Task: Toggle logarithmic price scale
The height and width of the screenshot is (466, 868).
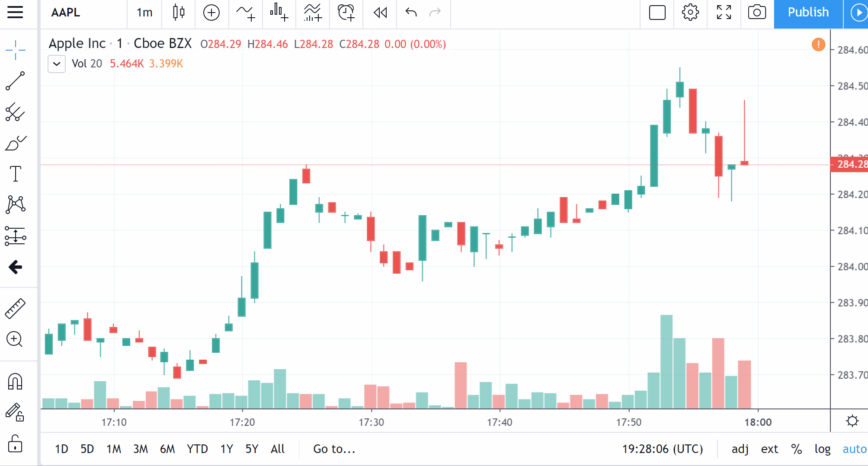Action: (823, 449)
